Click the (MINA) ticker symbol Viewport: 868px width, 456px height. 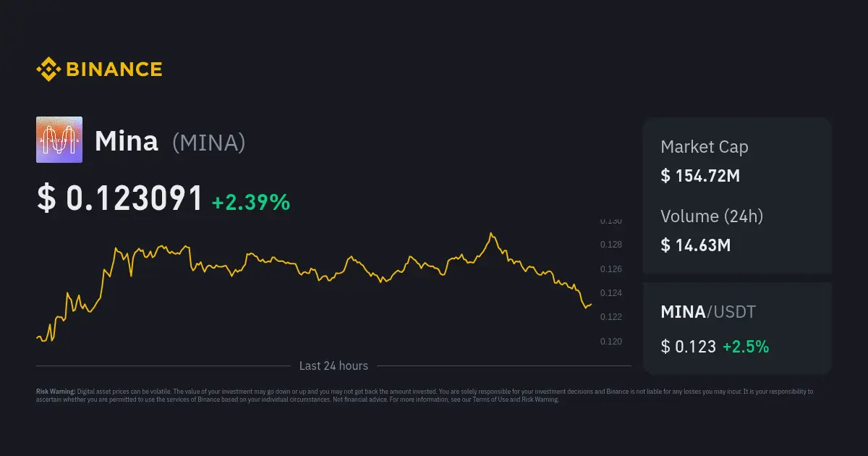209,143
